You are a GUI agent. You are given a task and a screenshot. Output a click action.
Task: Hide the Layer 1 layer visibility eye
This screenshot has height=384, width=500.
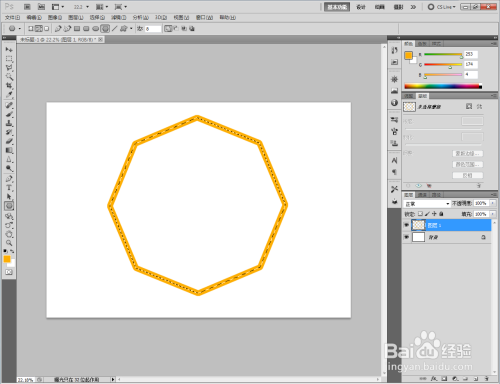[x=406, y=225]
